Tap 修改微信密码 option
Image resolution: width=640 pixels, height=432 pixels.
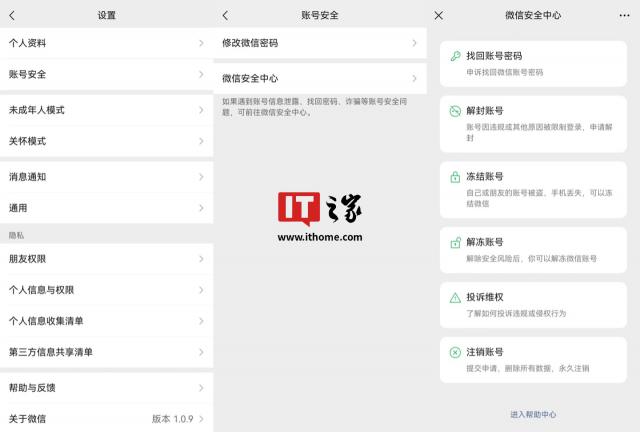coord(320,43)
